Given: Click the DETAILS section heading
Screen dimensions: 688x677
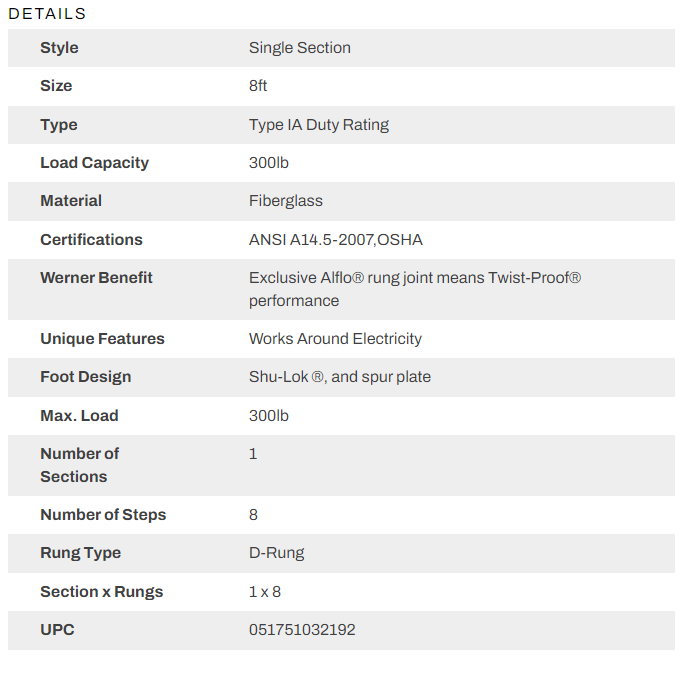Looking at the screenshot, I should pos(47,14).
